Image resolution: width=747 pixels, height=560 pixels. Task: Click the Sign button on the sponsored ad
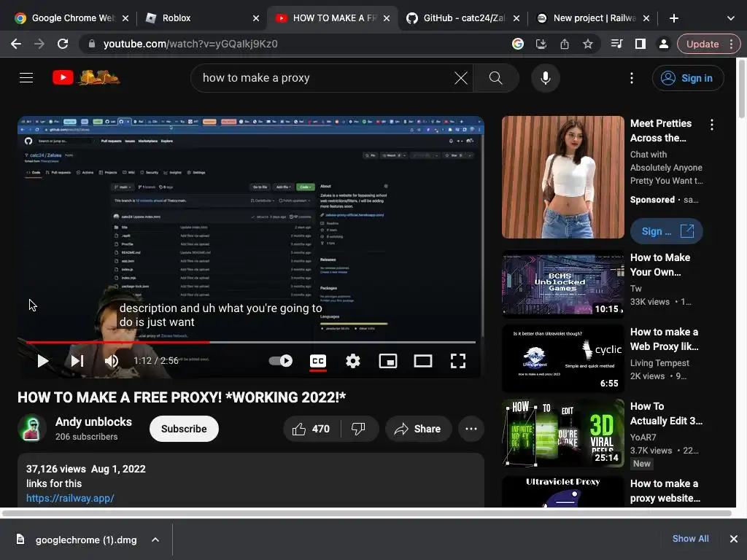(x=667, y=231)
